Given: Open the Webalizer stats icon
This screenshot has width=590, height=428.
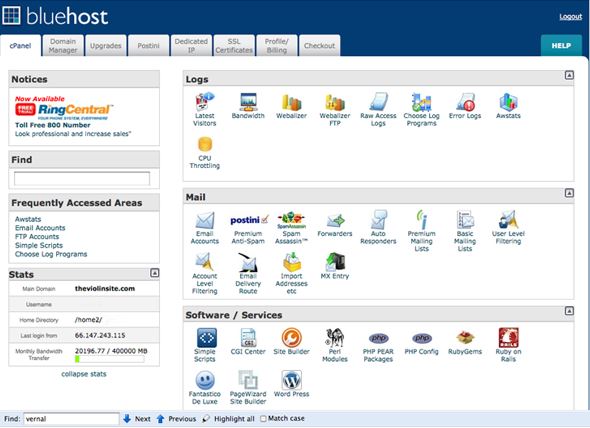Looking at the screenshot, I should 291,102.
